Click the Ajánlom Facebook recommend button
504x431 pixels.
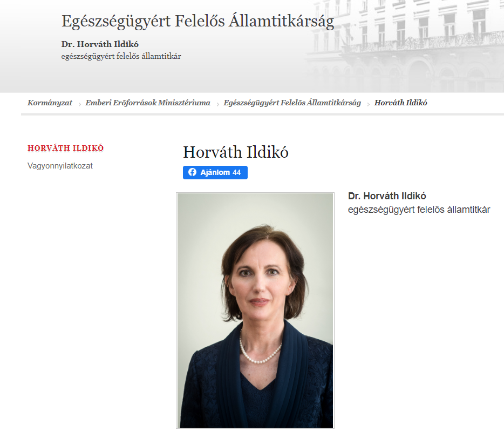215,172
